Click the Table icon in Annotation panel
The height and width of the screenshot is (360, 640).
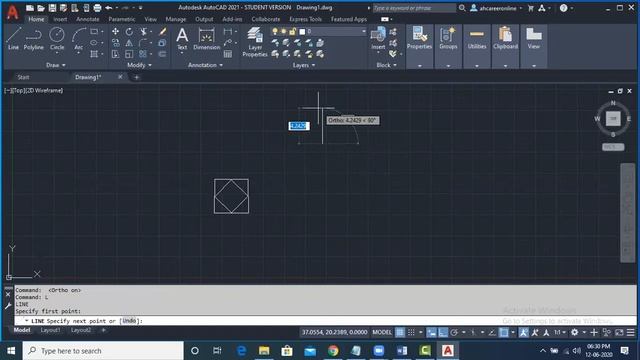[x=228, y=54]
